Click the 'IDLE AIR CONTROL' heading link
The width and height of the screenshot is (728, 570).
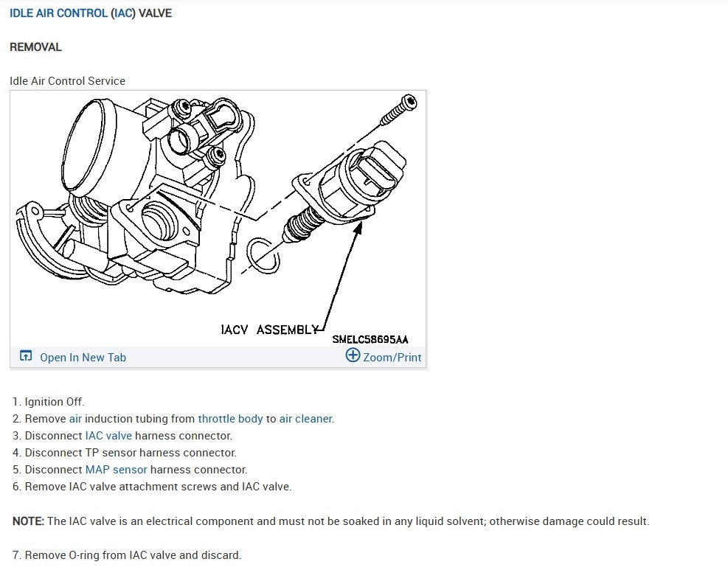click(58, 13)
